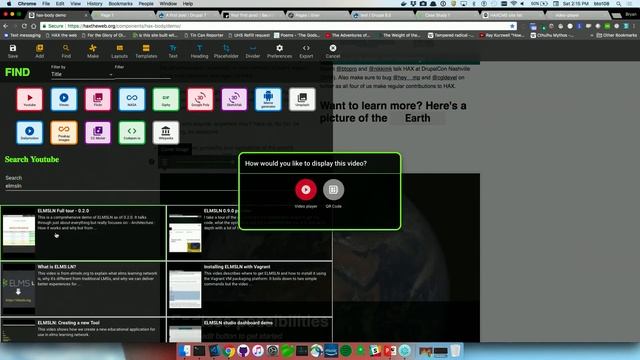The image size is (640, 360).
Task: Open the HAX the web bookmark
Action: pos(61,36)
